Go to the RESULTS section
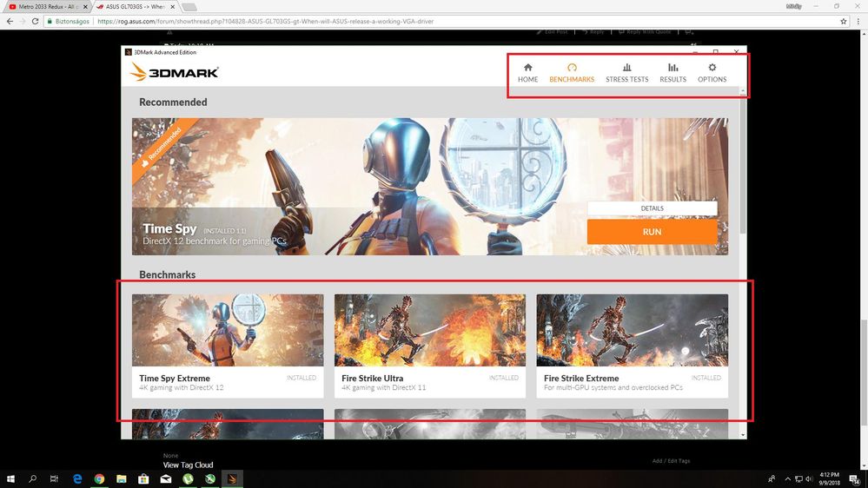This screenshot has width=868, height=488. [673, 72]
